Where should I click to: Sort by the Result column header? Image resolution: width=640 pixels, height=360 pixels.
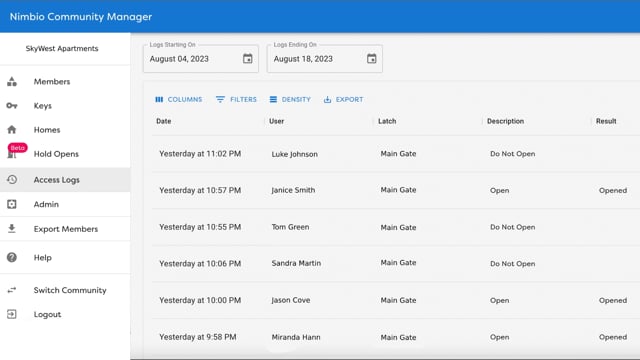pyautogui.click(x=606, y=121)
